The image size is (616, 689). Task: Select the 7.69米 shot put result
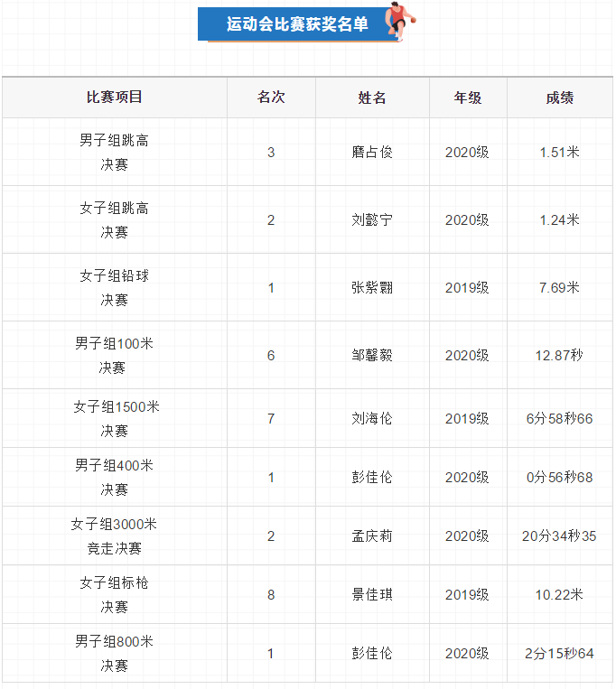pyautogui.click(x=559, y=288)
